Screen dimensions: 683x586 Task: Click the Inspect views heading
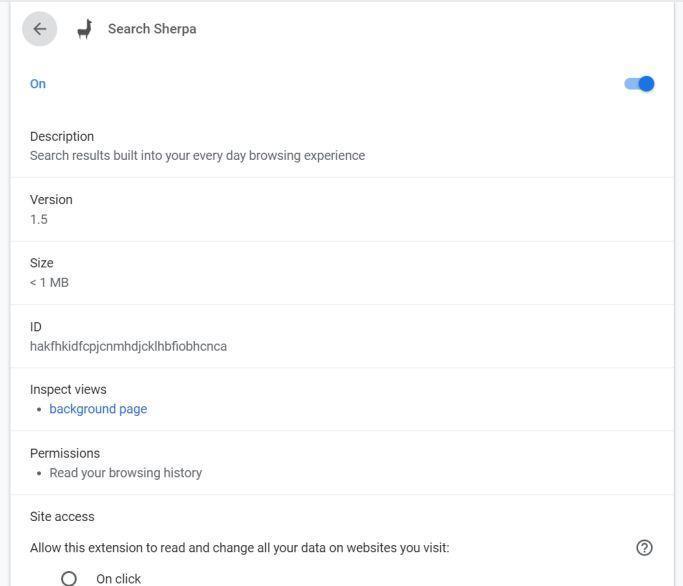click(68, 390)
